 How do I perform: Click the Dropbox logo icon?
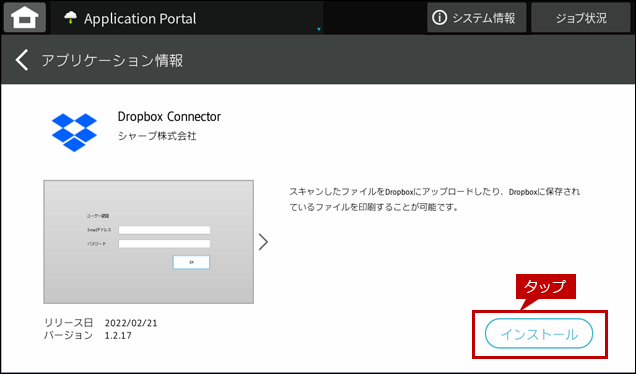click(x=74, y=132)
